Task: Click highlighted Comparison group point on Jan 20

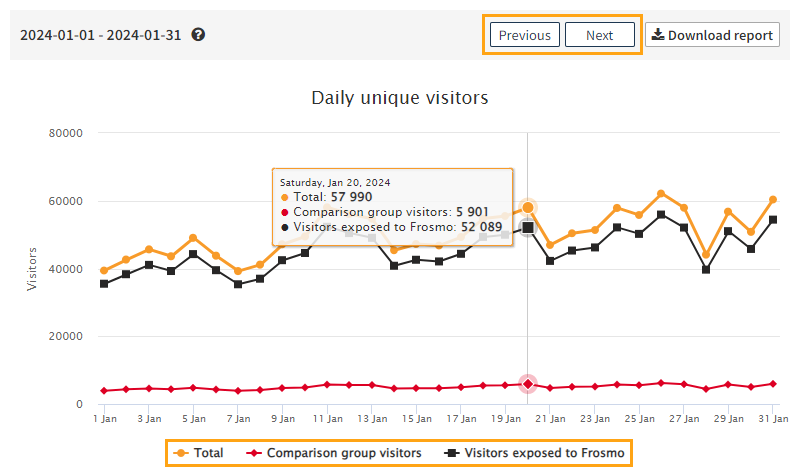Action: 528,384
